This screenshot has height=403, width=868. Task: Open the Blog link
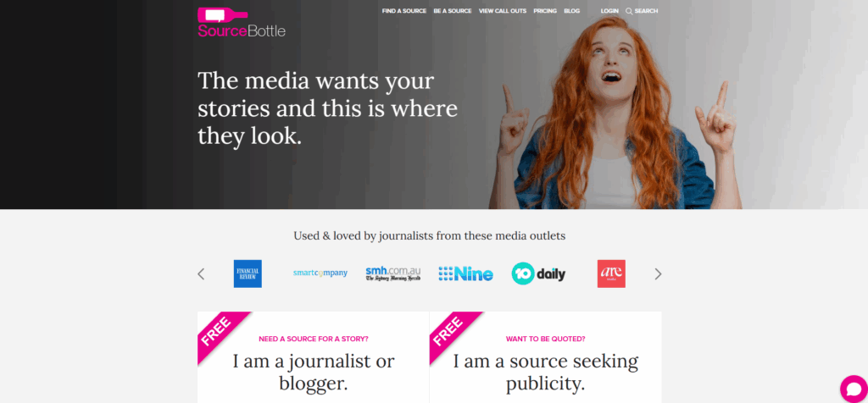(x=572, y=11)
